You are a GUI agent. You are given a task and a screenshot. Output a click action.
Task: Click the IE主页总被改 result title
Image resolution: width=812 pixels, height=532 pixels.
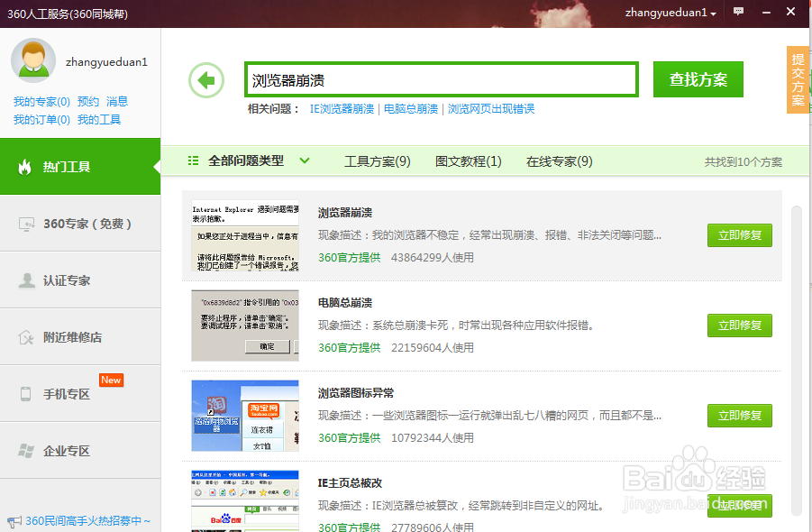click(x=350, y=483)
